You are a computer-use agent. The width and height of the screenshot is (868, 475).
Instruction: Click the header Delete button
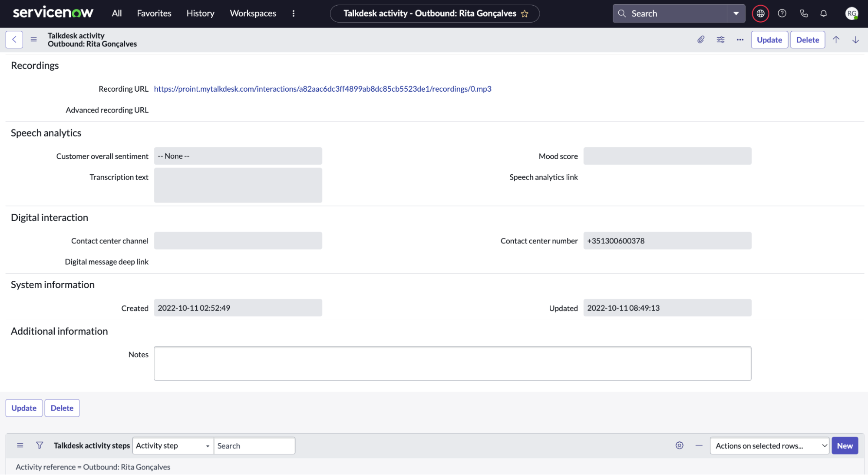coord(808,40)
